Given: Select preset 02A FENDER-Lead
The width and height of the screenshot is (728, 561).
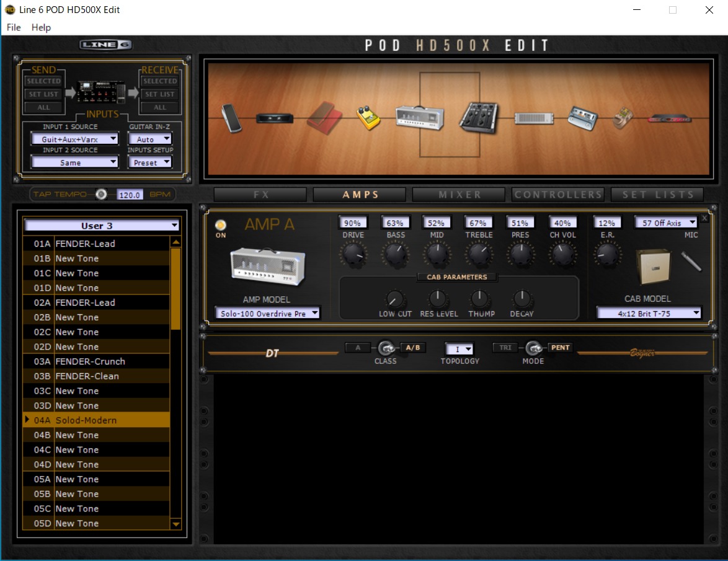Looking at the screenshot, I should (96, 303).
